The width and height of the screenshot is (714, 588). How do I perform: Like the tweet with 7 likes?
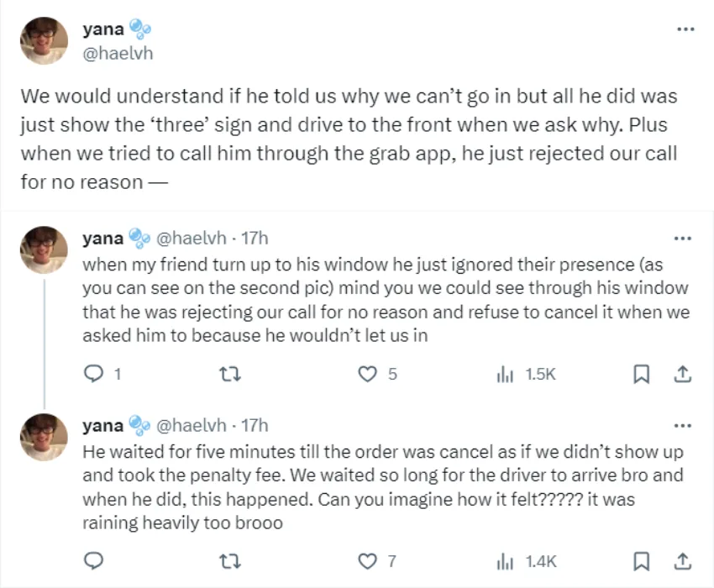tap(367, 561)
